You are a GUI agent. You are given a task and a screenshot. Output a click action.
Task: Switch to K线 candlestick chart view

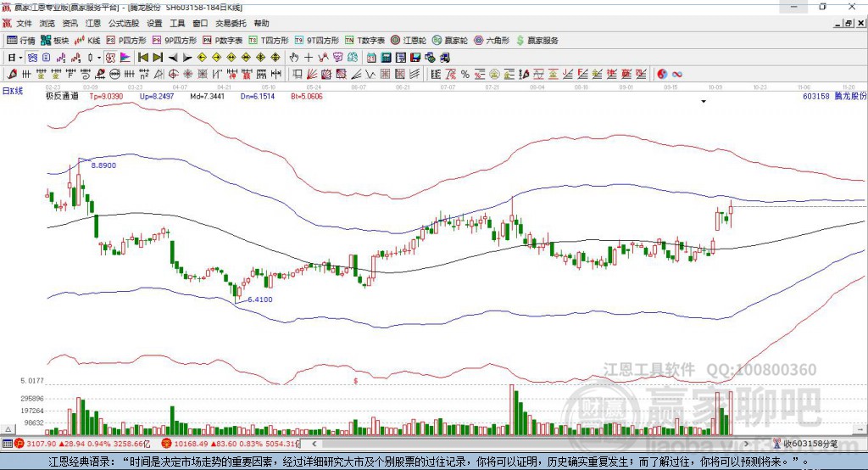(86, 40)
